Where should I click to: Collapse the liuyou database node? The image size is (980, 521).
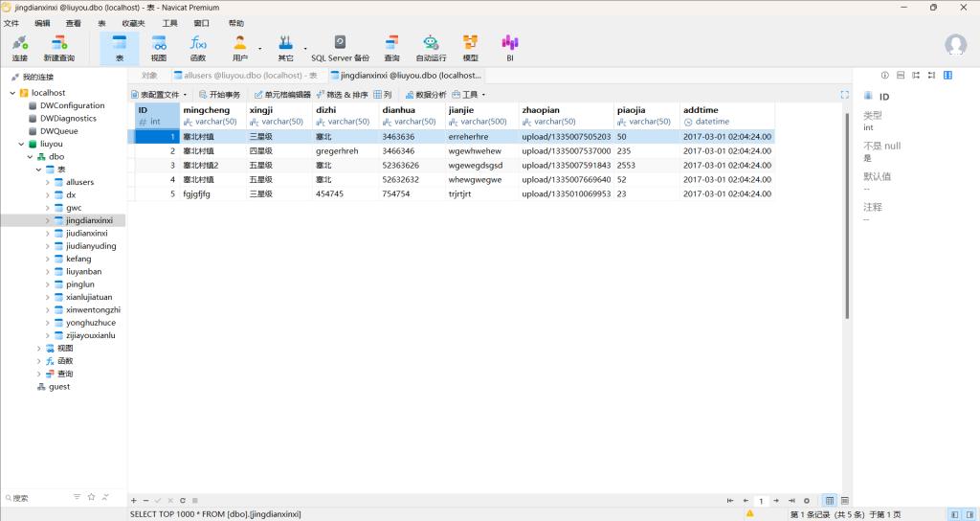[21, 144]
